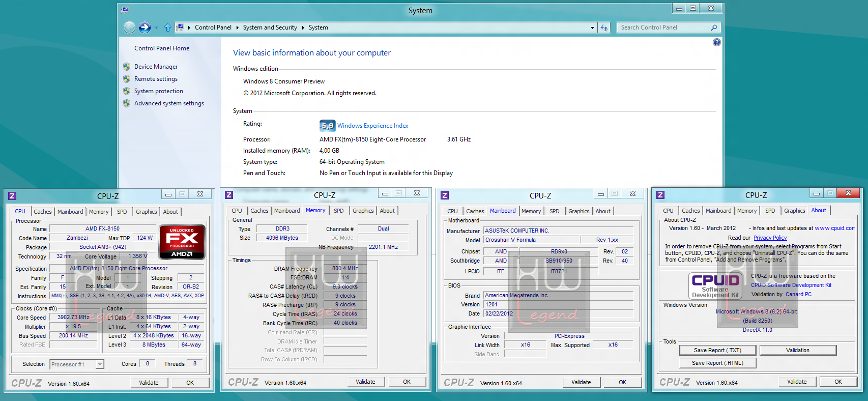The image size is (868, 401).
Task: Click the Core Speed 3902.73 MHz value
Action: click(x=74, y=317)
